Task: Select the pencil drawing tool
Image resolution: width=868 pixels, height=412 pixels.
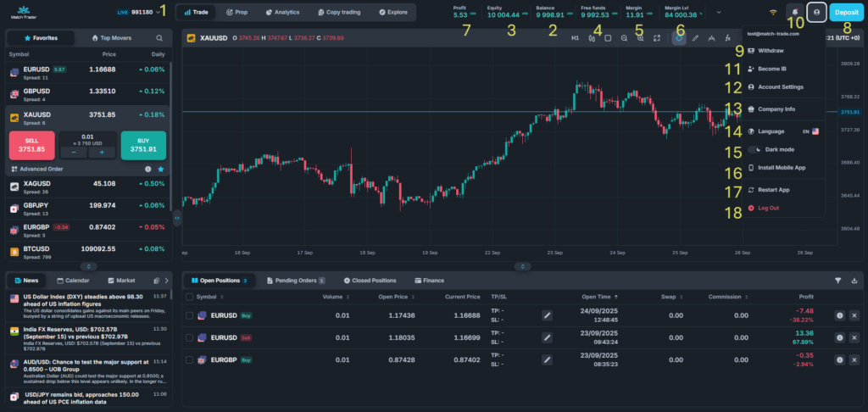Action: pyautogui.click(x=695, y=38)
